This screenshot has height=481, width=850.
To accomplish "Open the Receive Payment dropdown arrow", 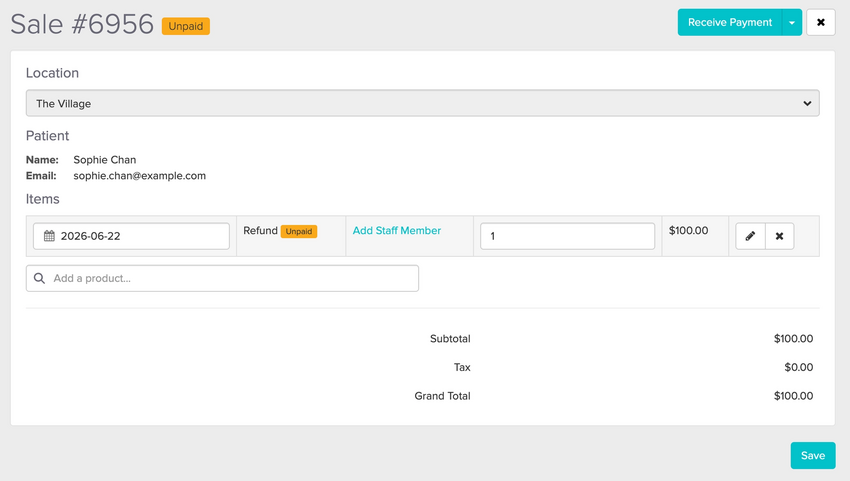I will [x=792, y=22].
